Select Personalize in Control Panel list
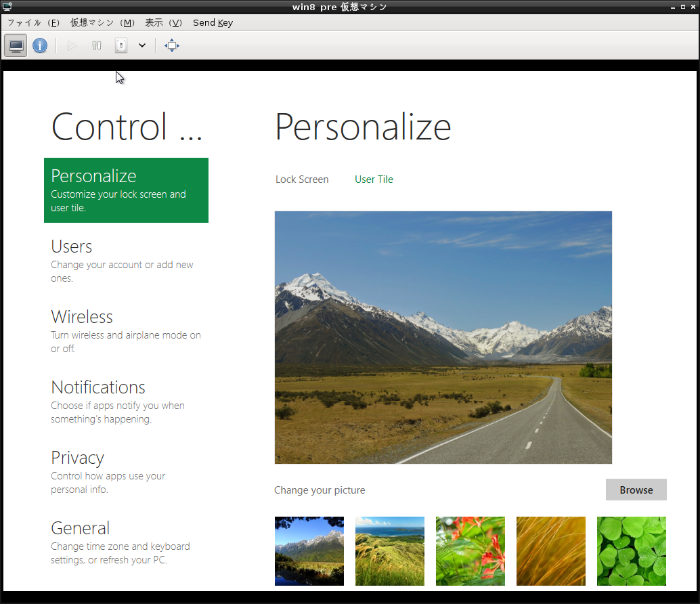The image size is (700, 604). click(126, 190)
